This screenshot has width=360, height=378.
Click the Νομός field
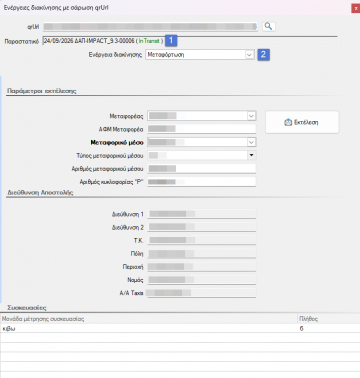[x=202, y=280]
